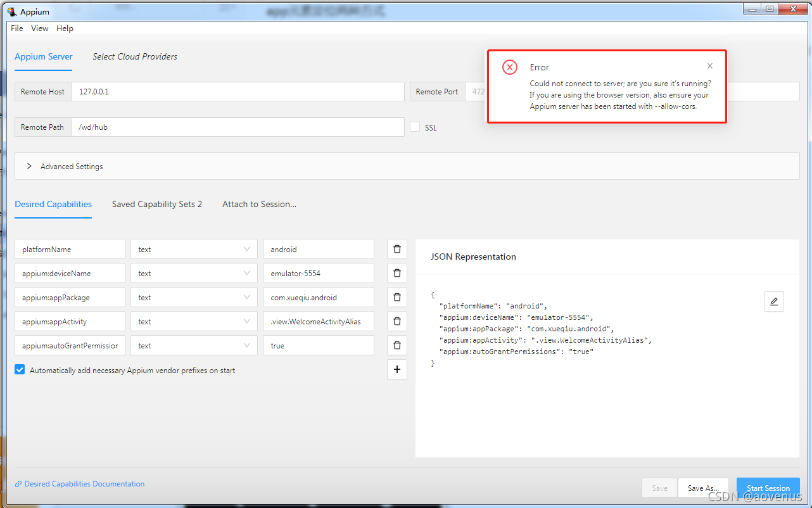Uncheck automatically add Appium vendor prefixes
The image size is (812, 508).
point(20,370)
